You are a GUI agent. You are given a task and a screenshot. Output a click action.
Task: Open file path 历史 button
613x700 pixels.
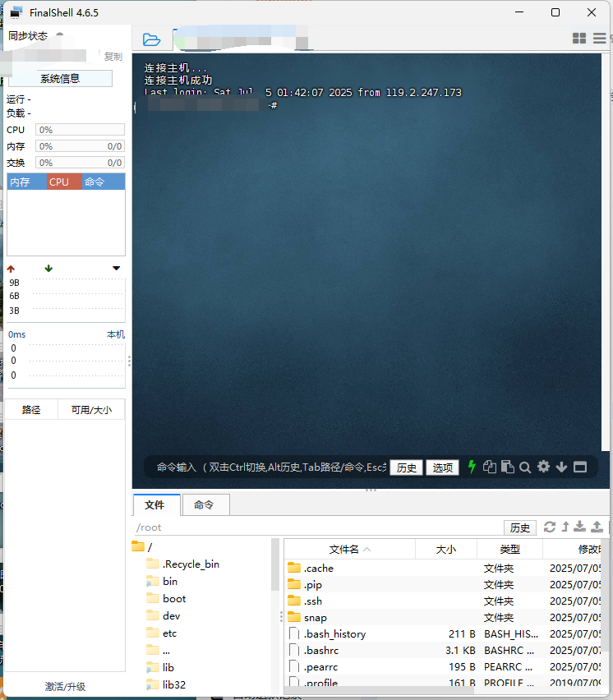click(x=519, y=527)
